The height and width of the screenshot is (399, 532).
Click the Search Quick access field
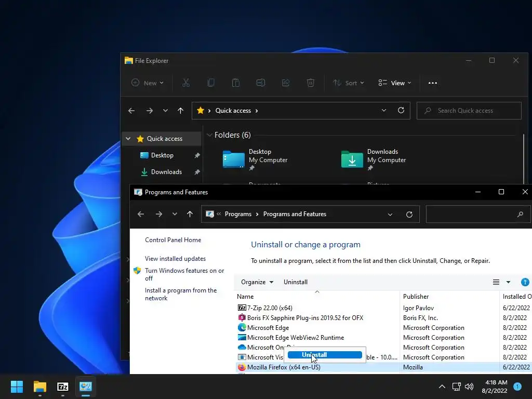469,111
